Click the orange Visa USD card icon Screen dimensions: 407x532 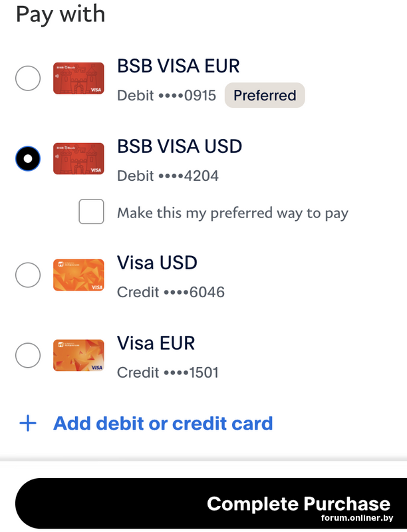78,275
